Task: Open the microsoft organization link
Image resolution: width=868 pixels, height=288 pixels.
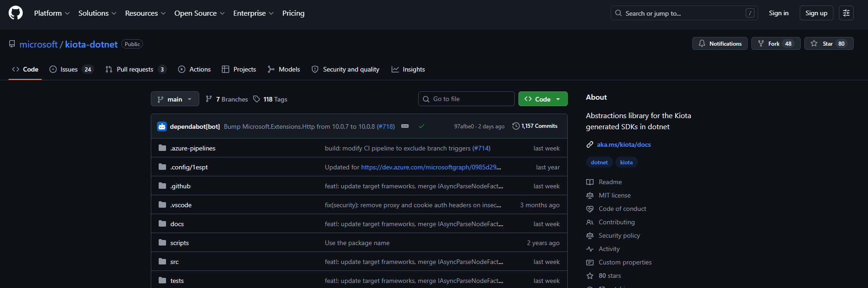Action: (x=38, y=44)
